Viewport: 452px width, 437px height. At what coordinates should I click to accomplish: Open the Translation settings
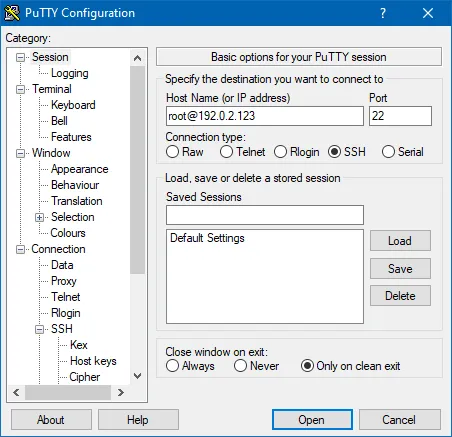77,201
